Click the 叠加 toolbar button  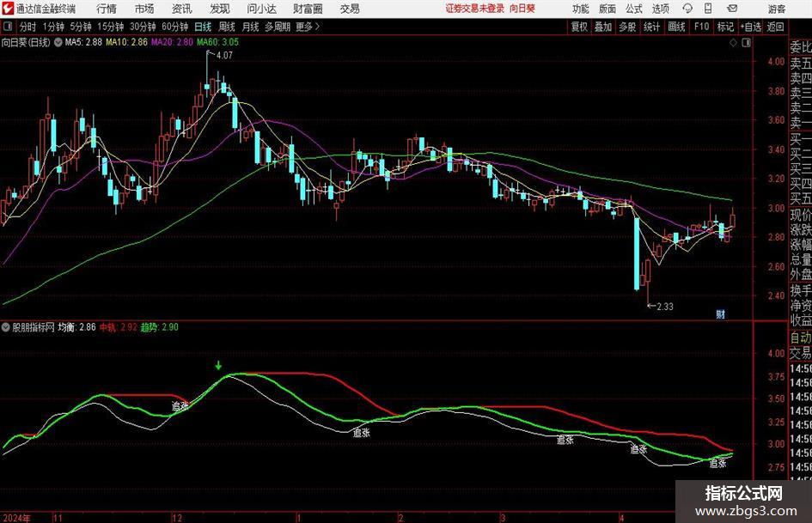click(603, 27)
